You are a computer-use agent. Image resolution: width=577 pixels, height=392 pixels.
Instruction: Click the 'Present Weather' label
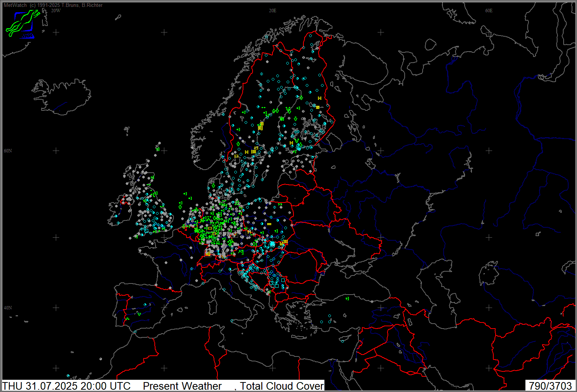coord(182,386)
